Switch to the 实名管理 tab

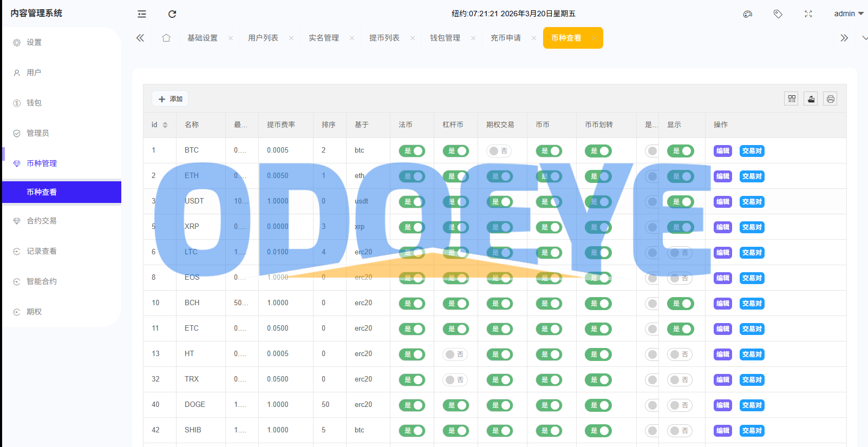pyautogui.click(x=324, y=38)
